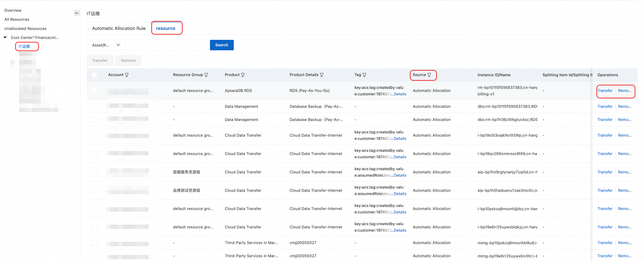Select the first Data Management row checkbox
644x261 pixels.
pyautogui.click(x=95, y=106)
